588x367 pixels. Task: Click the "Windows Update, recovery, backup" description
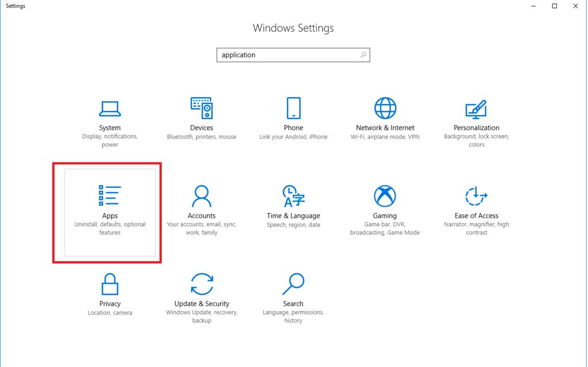202,316
